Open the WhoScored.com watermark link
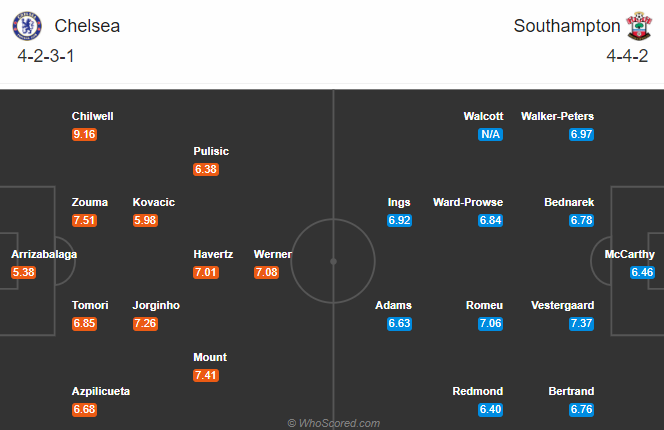This screenshot has width=664, height=430. click(x=334, y=423)
